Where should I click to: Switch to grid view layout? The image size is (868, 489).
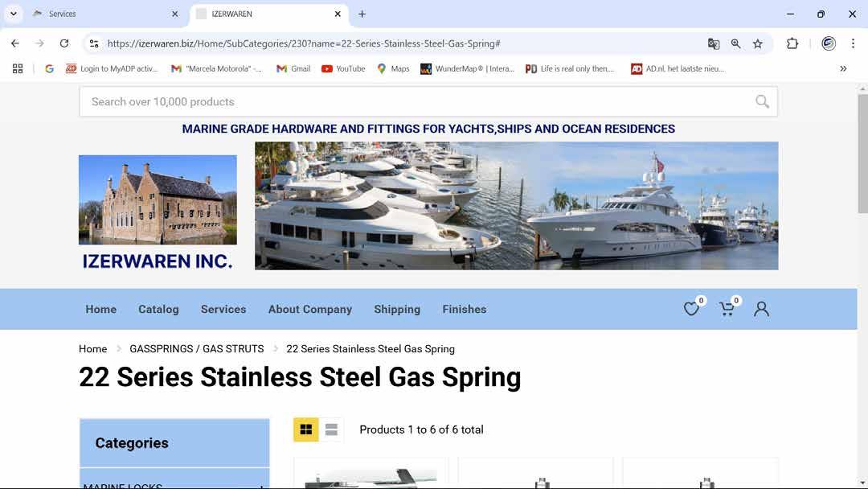click(x=306, y=429)
